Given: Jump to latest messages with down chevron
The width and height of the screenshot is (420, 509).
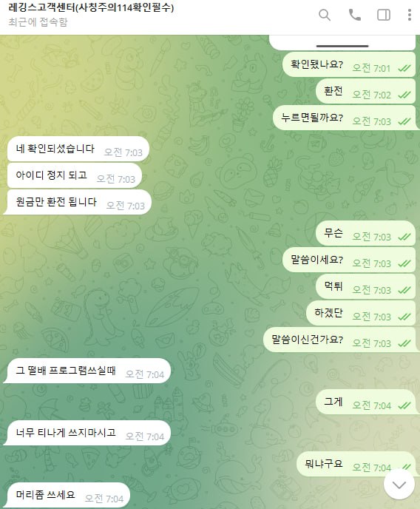Looking at the screenshot, I should (399, 485).
